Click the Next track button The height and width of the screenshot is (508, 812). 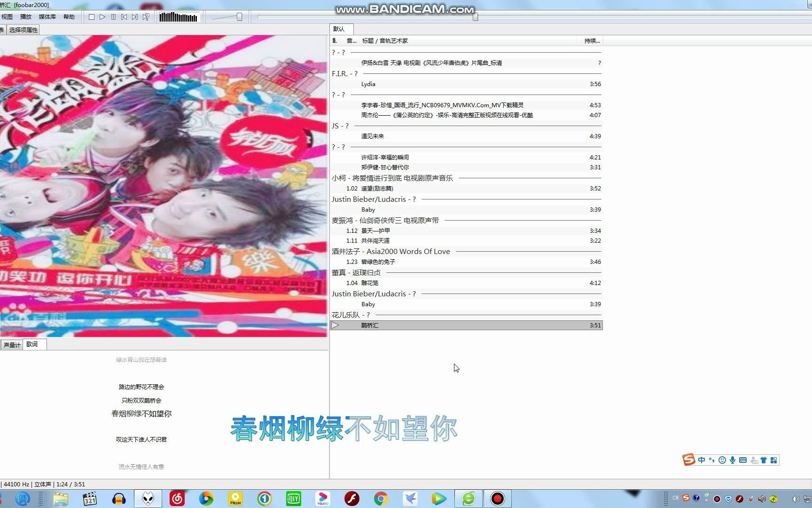135,17
